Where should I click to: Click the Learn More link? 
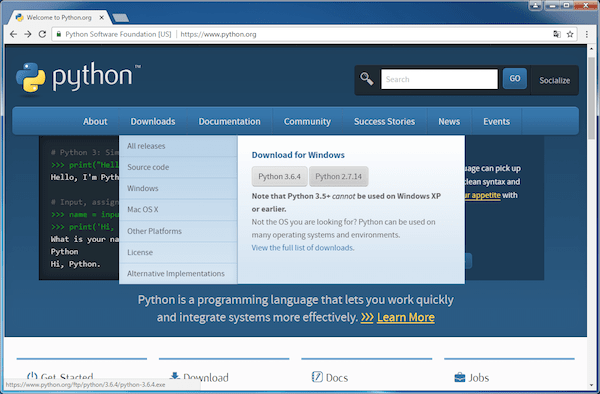click(x=406, y=317)
